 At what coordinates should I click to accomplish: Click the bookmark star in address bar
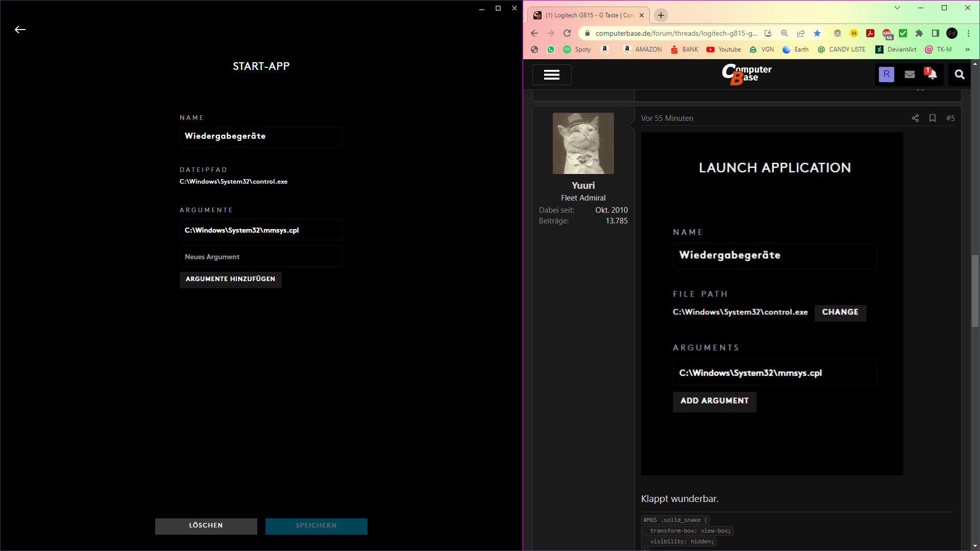(817, 33)
